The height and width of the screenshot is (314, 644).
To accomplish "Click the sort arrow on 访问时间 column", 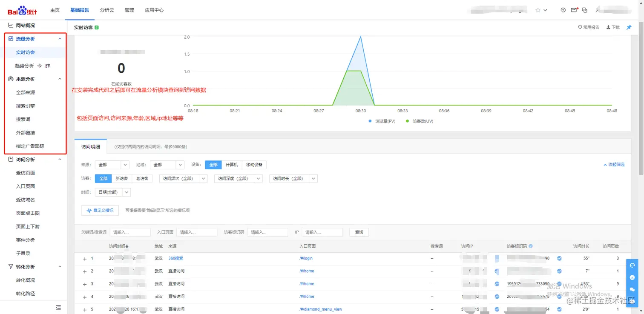I will coord(127,246).
